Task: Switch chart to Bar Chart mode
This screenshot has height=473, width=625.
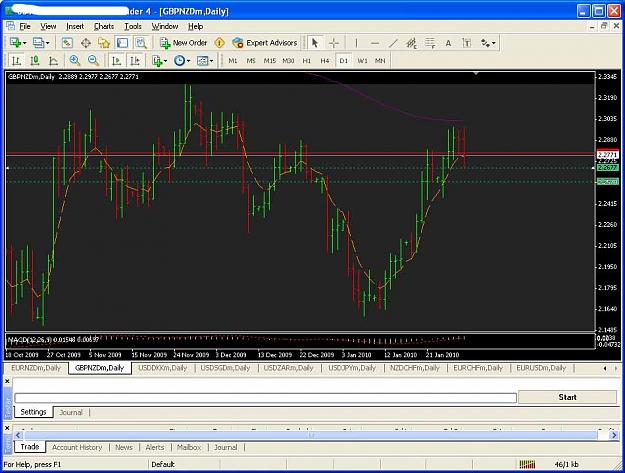Action: [16, 61]
